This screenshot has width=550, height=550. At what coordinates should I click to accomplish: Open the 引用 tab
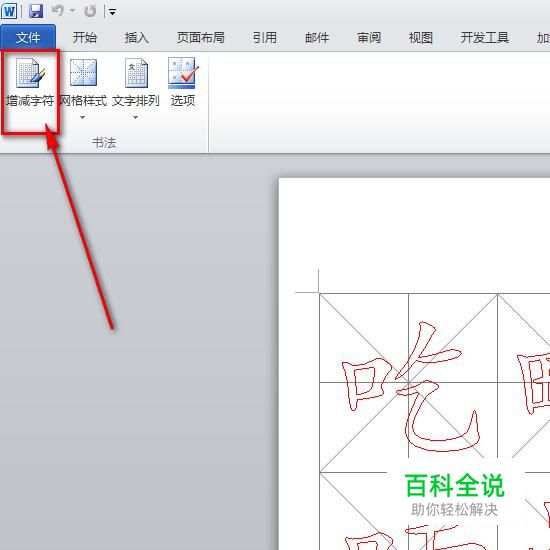(x=265, y=37)
